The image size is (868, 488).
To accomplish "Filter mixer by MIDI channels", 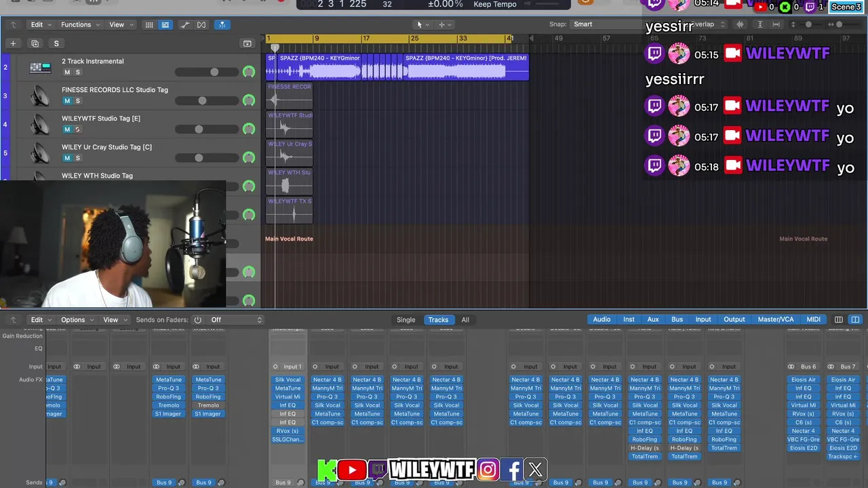I will pos(814,320).
